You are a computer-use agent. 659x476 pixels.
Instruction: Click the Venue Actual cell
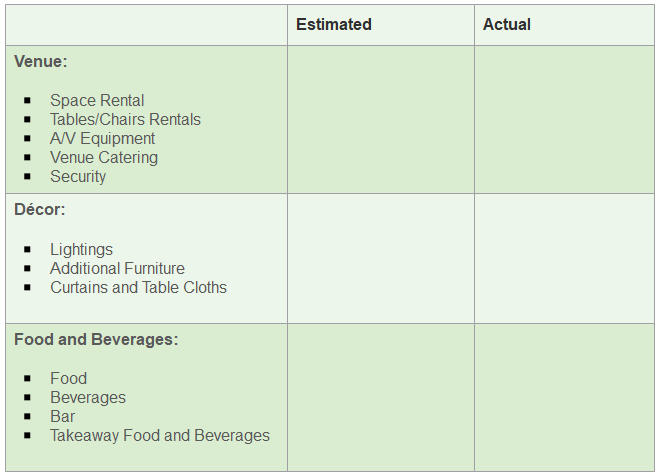[x=564, y=120]
